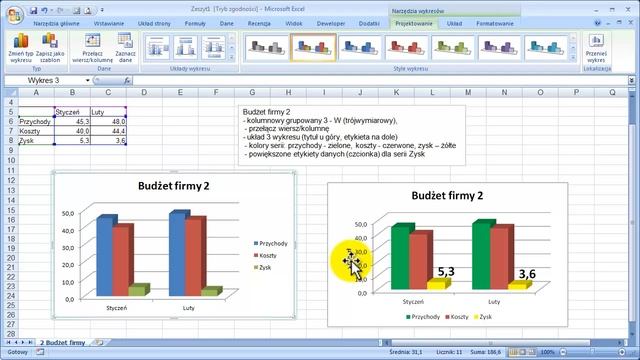640x360 pixels.
Task: Select the '2 Budżet firmy' sheet tab
Action: tap(63, 342)
